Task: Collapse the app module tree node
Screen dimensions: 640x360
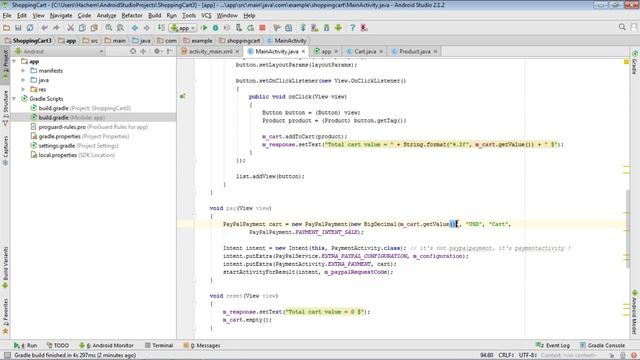Action: [x=14, y=61]
